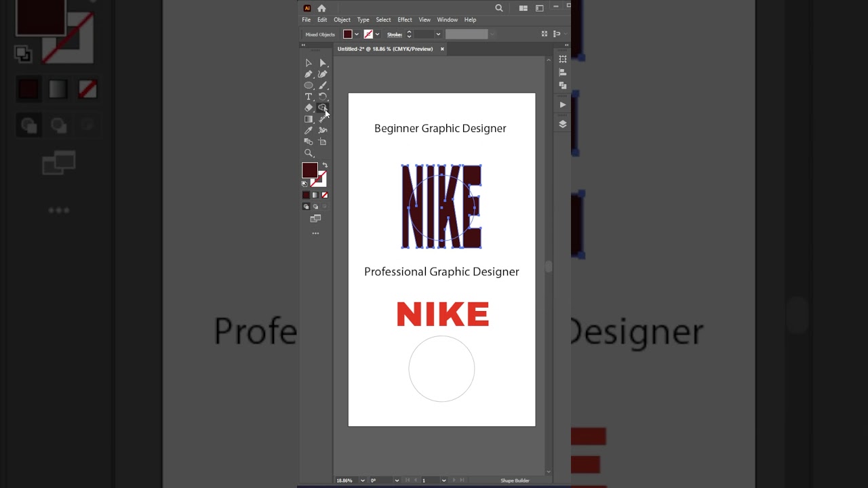Close the Untitled-2 document tab
868x488 pixels.
click(x=442, y=49)
